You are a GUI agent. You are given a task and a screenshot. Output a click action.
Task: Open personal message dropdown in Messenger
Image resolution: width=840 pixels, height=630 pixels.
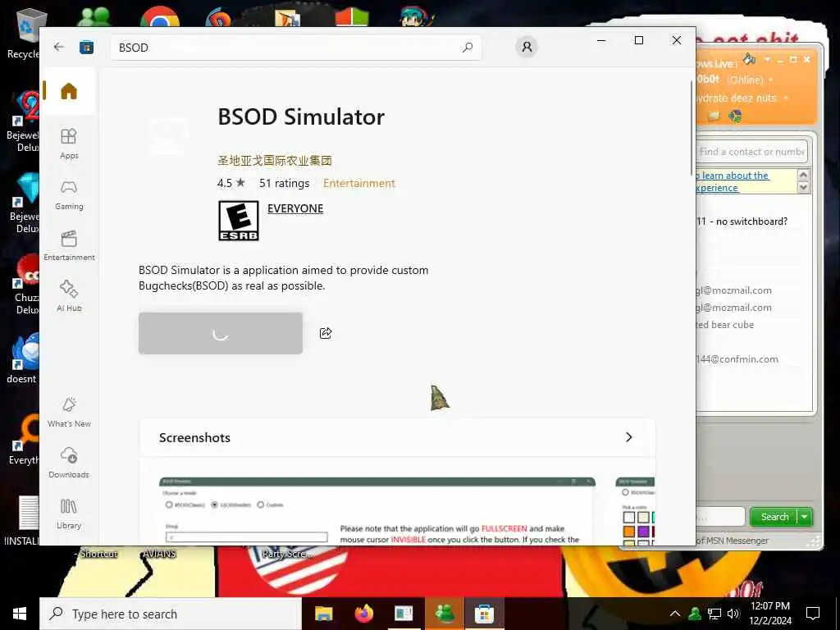786,98
